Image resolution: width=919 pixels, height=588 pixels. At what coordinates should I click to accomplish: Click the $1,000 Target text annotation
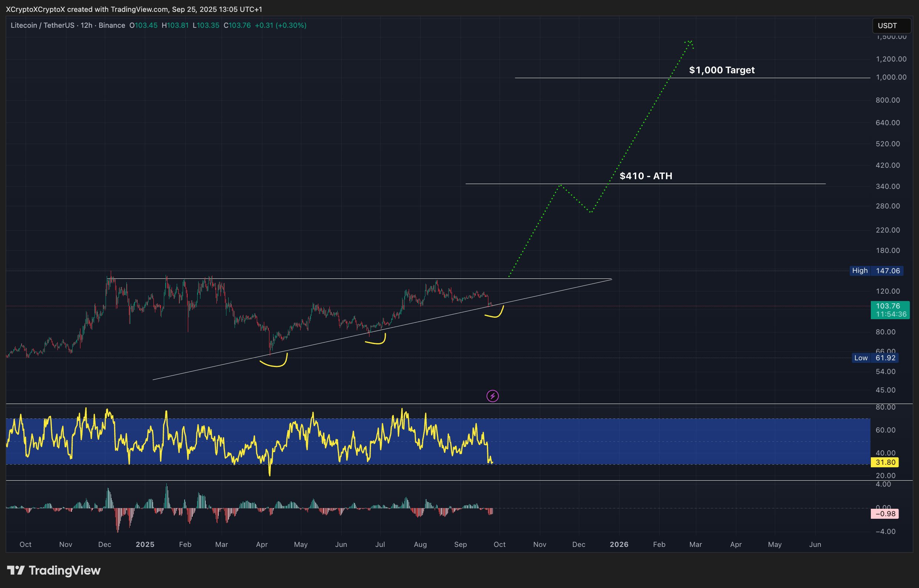click(721, 70)
